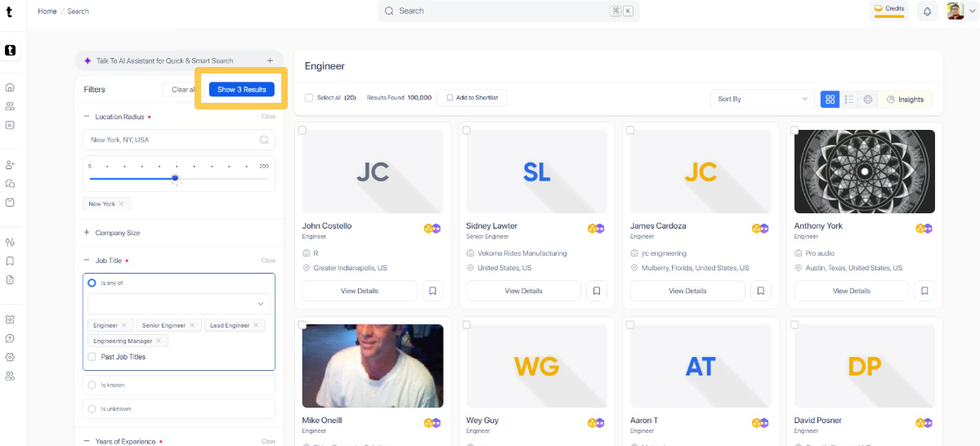Remove the New York location chip
980x446 pixels.
click(x=121, y=203)
